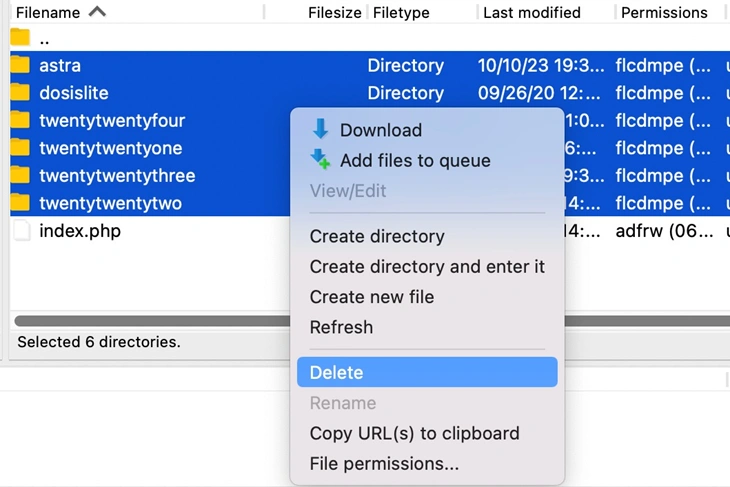Click the twentytwentythree folder icon
The width and height of the screenshot is (730, 487).
tap(20, 176)
